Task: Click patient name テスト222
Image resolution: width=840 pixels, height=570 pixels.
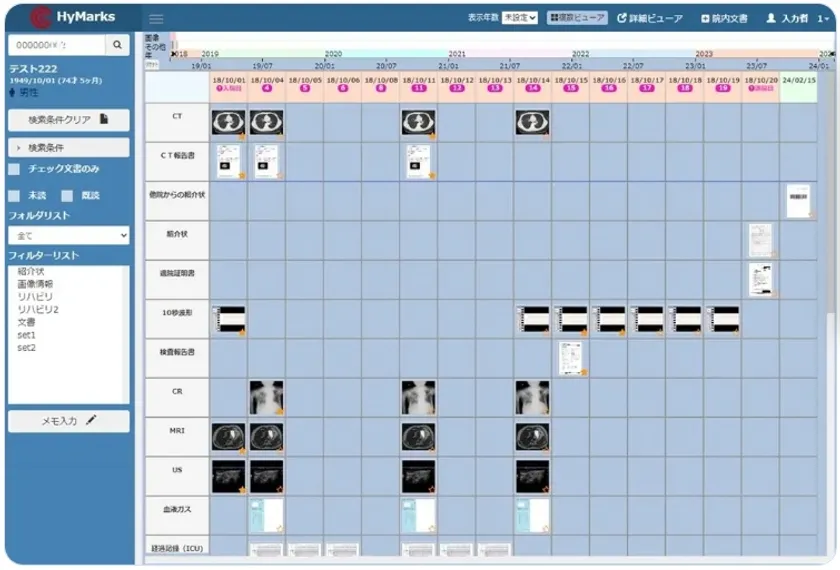Action: (33, 69)
